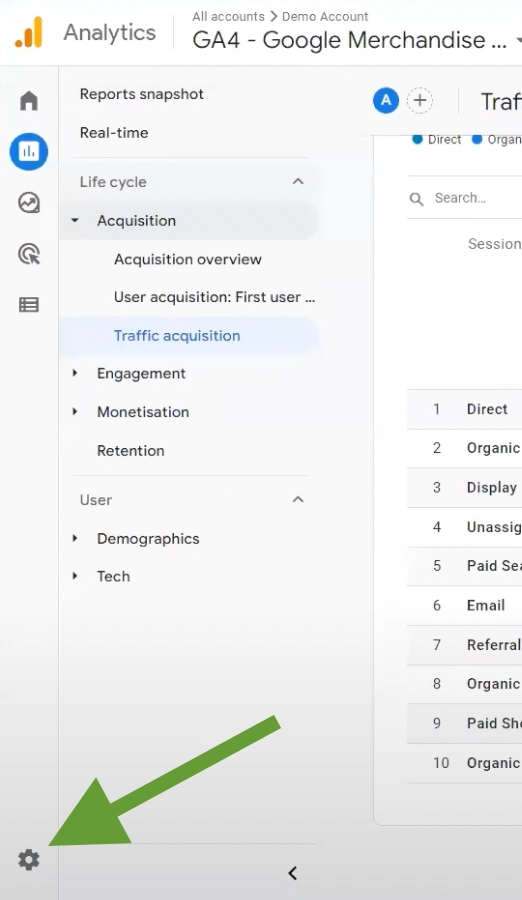Screen dimensions: 522x900
Task: Expand the Engagement tree arrow
Action: click(75, 373)
